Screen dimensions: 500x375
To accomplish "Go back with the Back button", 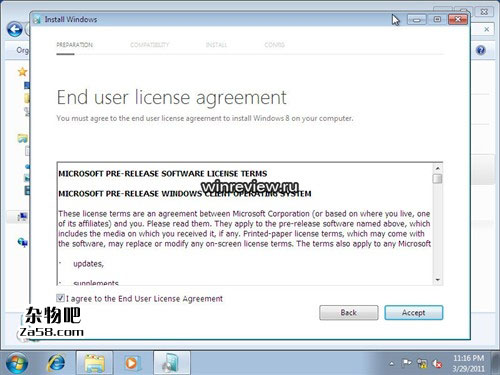I will point(349,313).
